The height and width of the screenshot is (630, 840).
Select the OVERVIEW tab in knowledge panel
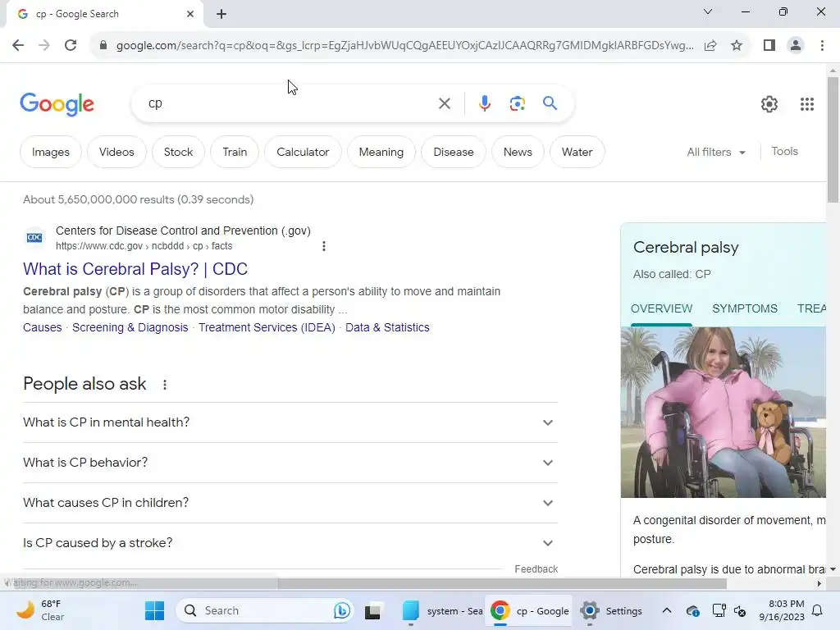(x=661, y=308)
